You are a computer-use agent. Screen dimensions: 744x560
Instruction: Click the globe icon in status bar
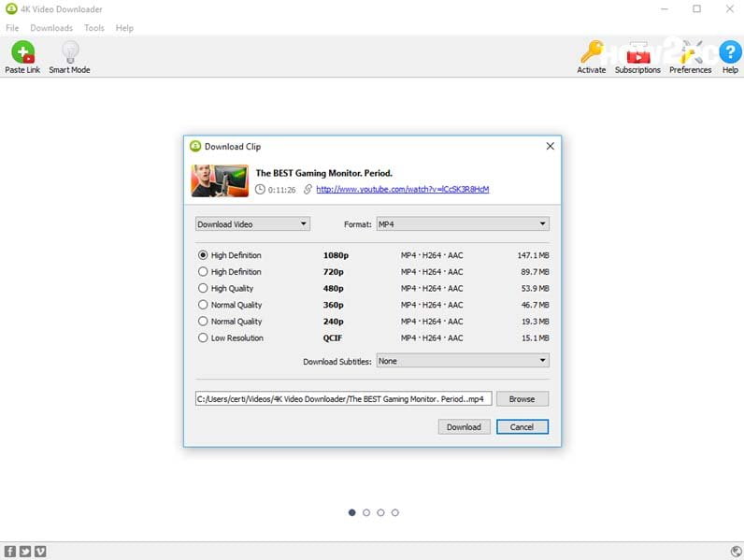point(736,551)
